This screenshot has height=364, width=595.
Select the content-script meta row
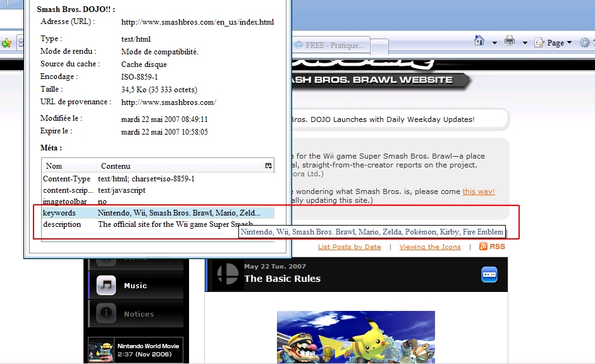tap(158, 190)
